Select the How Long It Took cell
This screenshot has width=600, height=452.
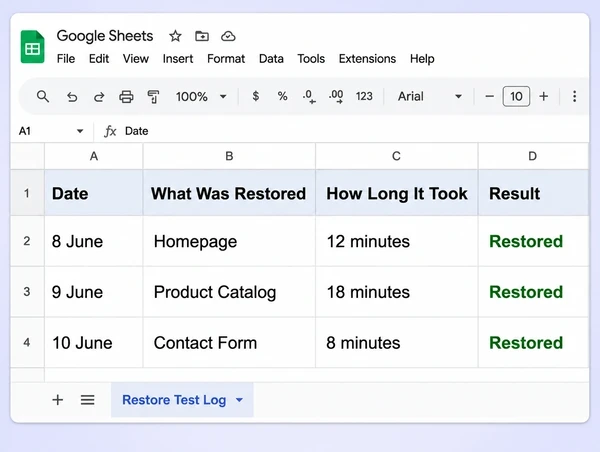click(x=396, y=193)
